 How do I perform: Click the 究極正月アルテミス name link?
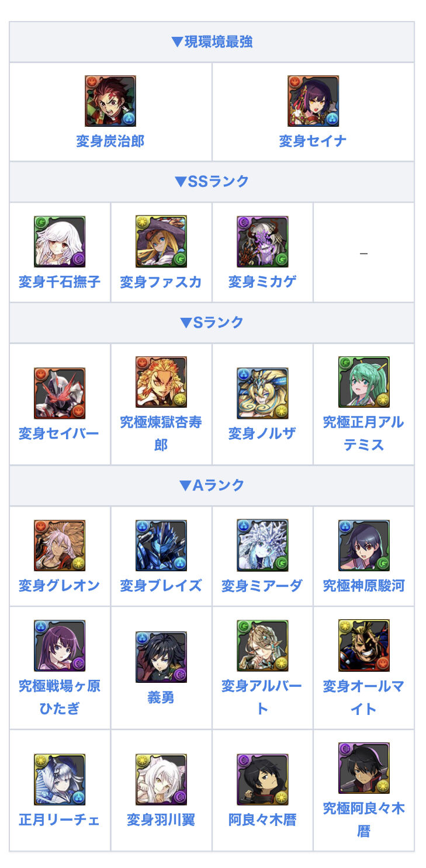364,433
